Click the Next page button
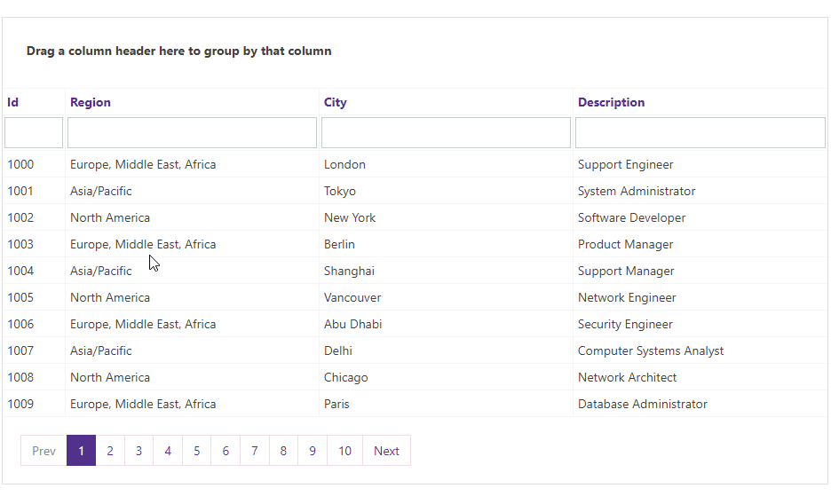 pos(386,451)
